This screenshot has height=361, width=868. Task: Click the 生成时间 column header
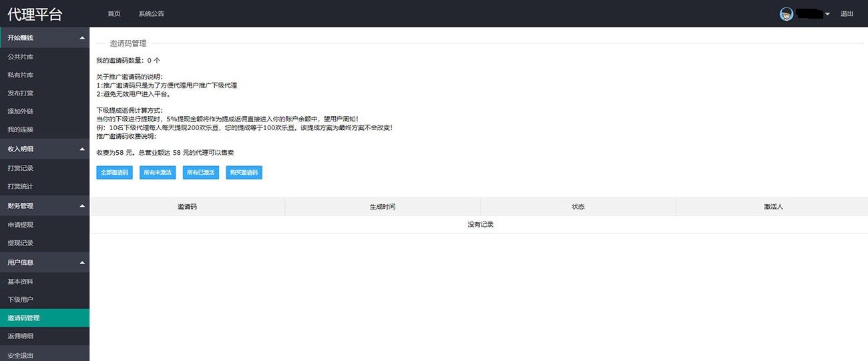pos(383,207)
